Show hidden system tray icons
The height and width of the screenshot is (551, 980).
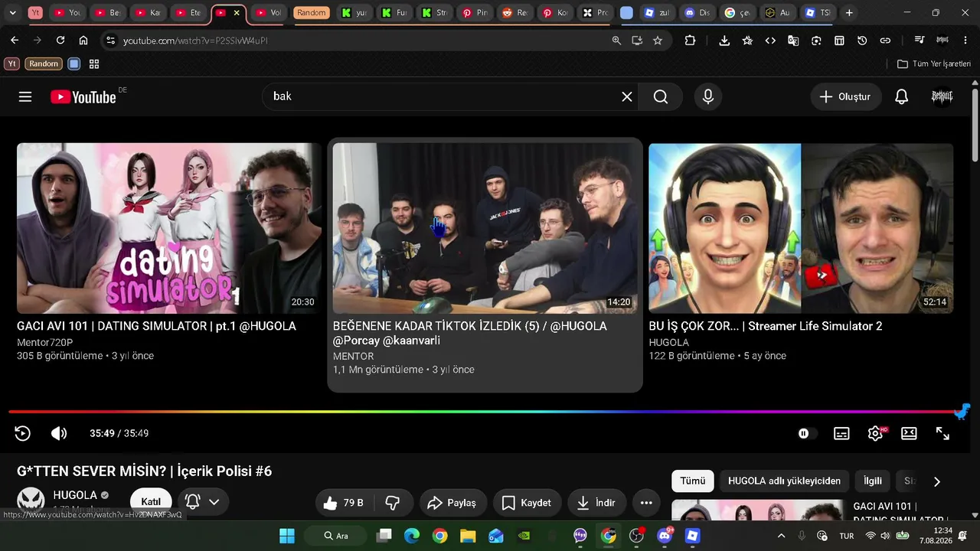coord(781,536)
